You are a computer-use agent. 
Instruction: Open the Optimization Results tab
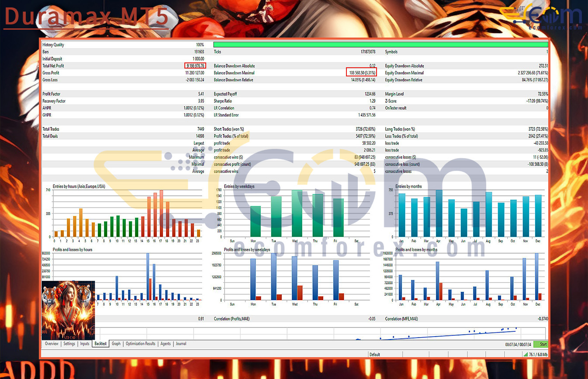pyautogui.click(x=141, y=344)
